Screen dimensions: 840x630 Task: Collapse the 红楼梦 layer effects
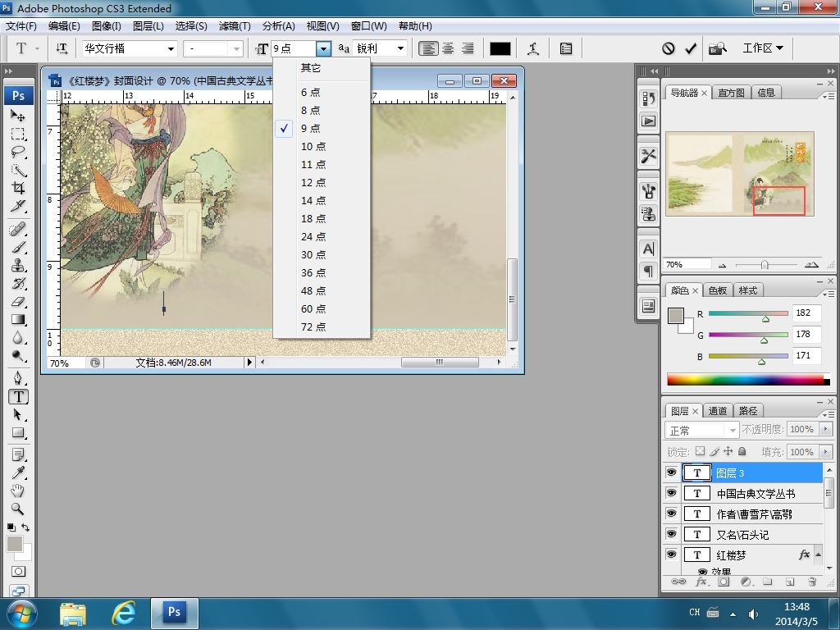tap(818, 554)
